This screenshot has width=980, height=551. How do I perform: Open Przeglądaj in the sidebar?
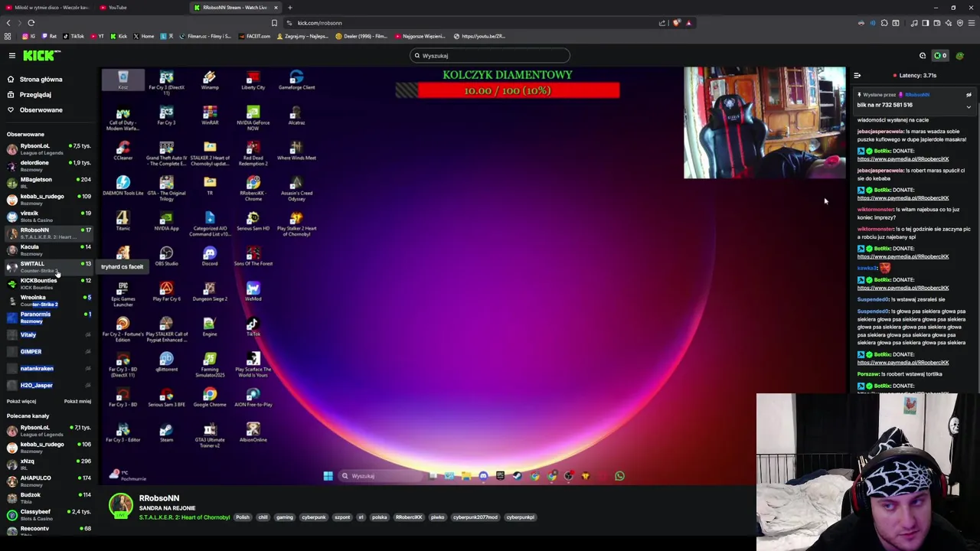click(x=35, y=95)
